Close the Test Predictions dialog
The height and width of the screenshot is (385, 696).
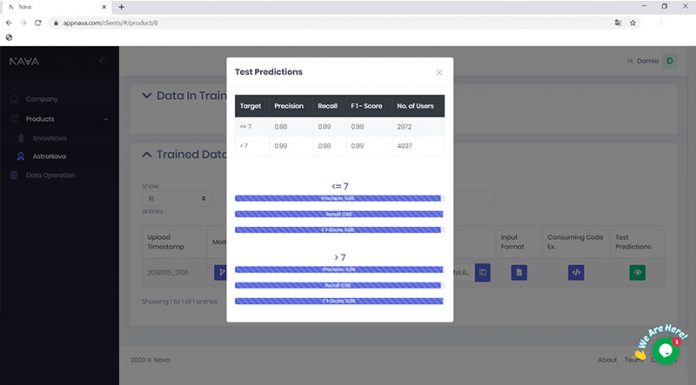[x=439, y=72]
